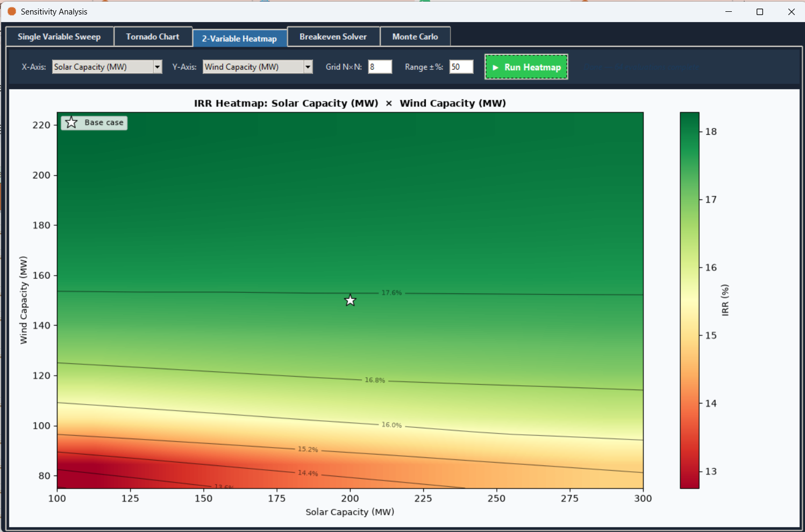Minimize the Sensitivity Analysis window
Viewport: 805px width, 532px height.
coord(729,11)
